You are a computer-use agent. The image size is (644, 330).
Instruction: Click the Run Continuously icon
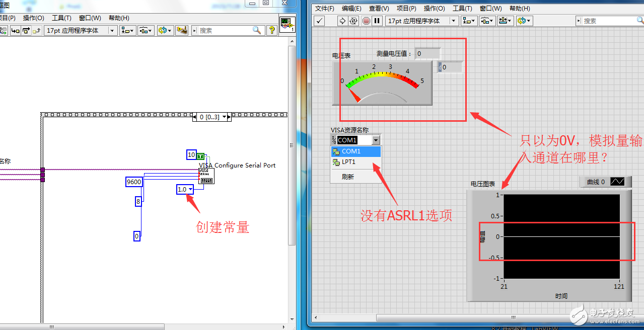(x=353, y=21)
